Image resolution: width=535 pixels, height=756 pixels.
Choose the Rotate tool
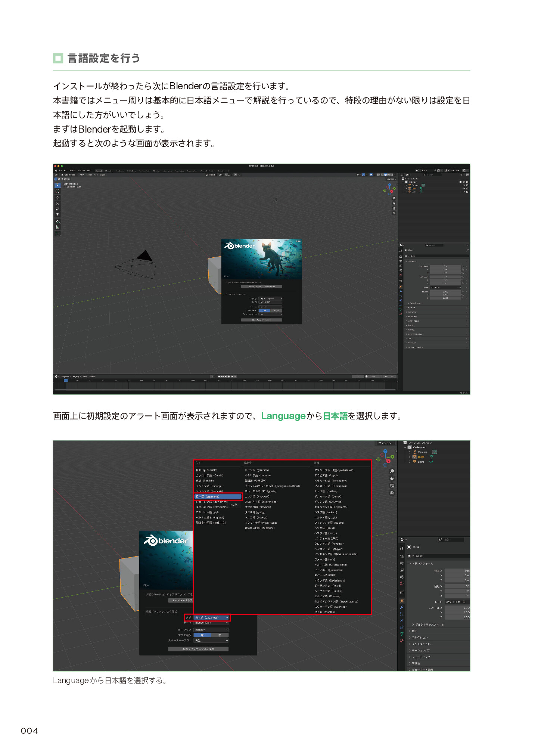57,203
